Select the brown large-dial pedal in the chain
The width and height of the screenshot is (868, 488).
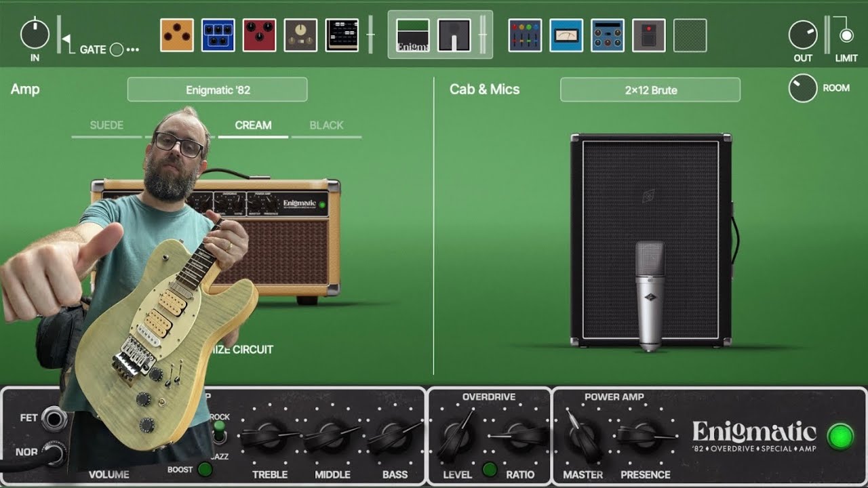tap(300, 35)
